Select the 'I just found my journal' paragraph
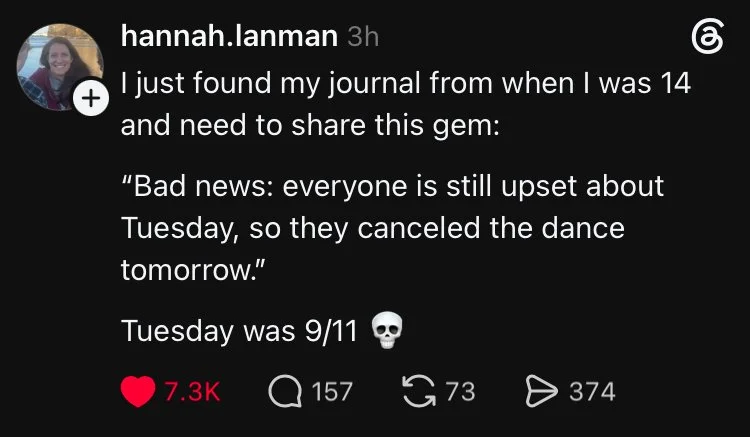 coord(406,104)
